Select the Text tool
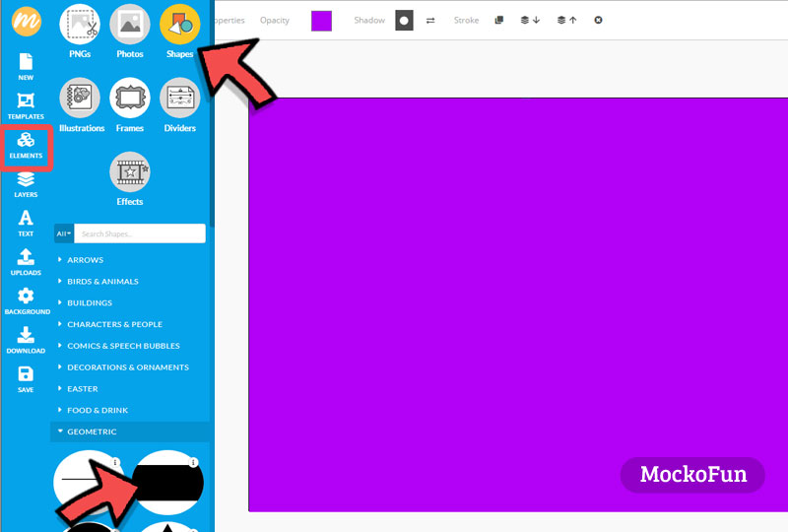 click(x=26, y=224)
